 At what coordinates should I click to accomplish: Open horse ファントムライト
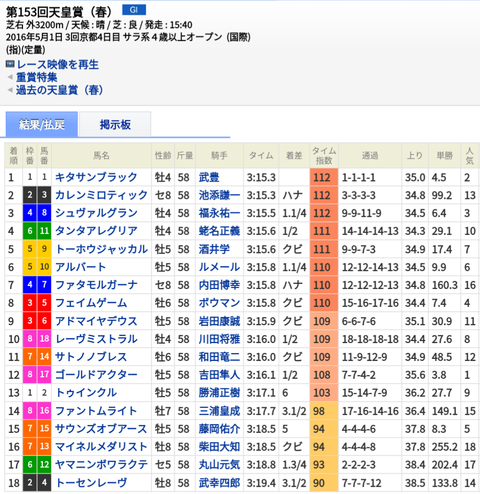click(x=96, y=411)
